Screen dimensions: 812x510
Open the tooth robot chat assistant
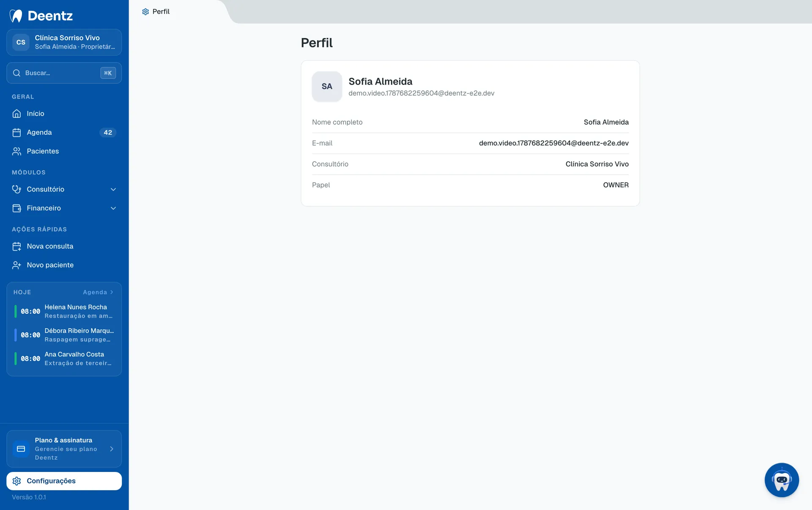click(x=782, y=480)
